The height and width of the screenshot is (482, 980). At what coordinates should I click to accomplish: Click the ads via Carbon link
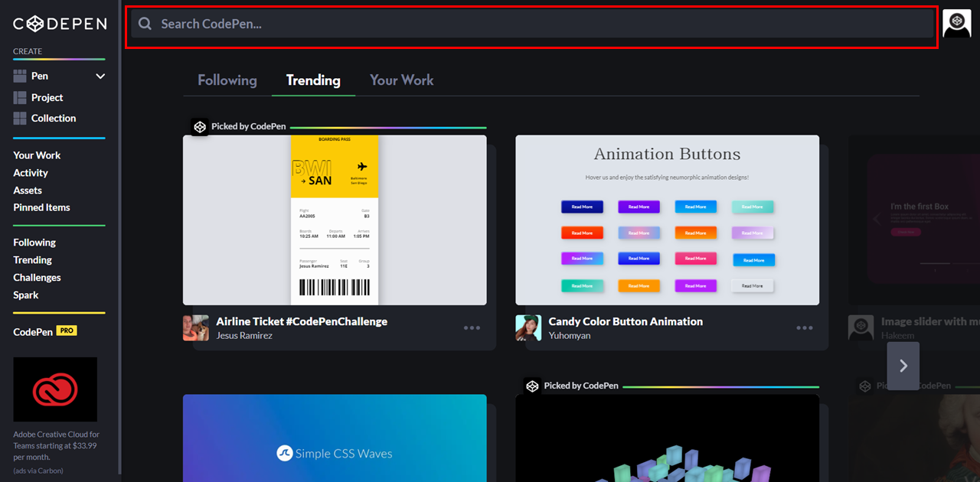click(38, 471)
